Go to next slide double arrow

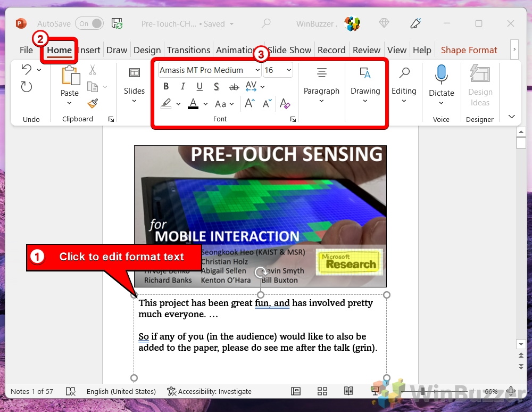coord(521,367)
